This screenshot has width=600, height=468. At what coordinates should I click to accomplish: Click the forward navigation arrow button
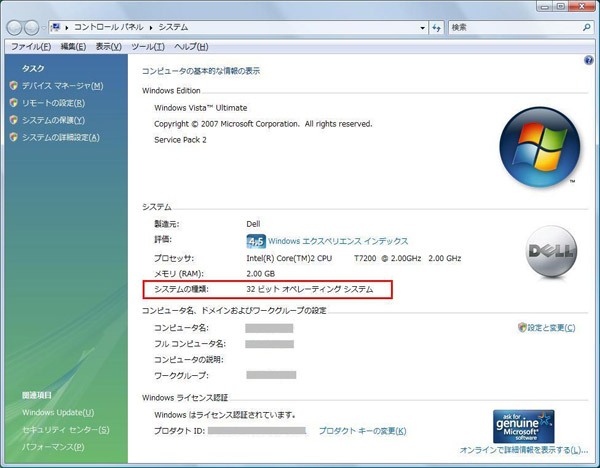click(x=31, y=28)
